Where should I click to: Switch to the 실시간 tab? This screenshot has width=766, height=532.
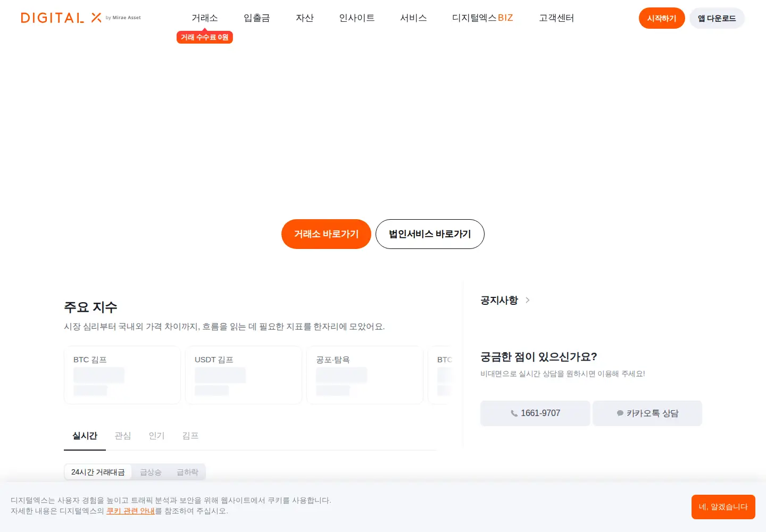(85, 436)
